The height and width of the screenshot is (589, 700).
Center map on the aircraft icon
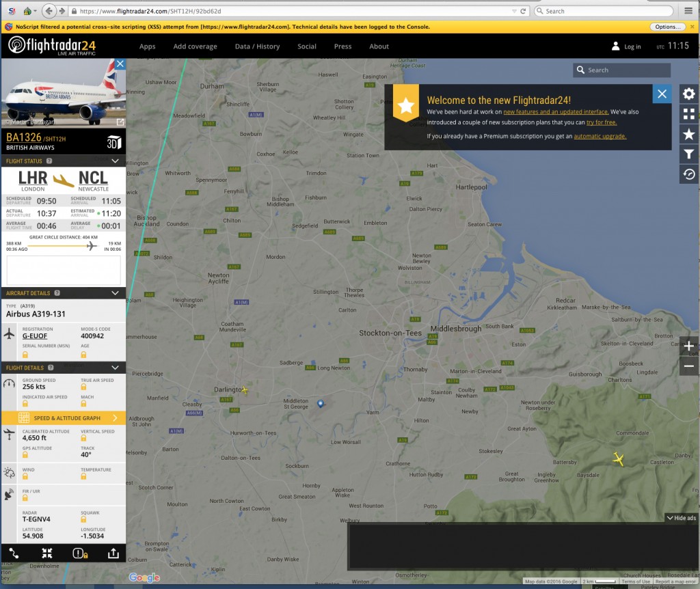(47, 553)
